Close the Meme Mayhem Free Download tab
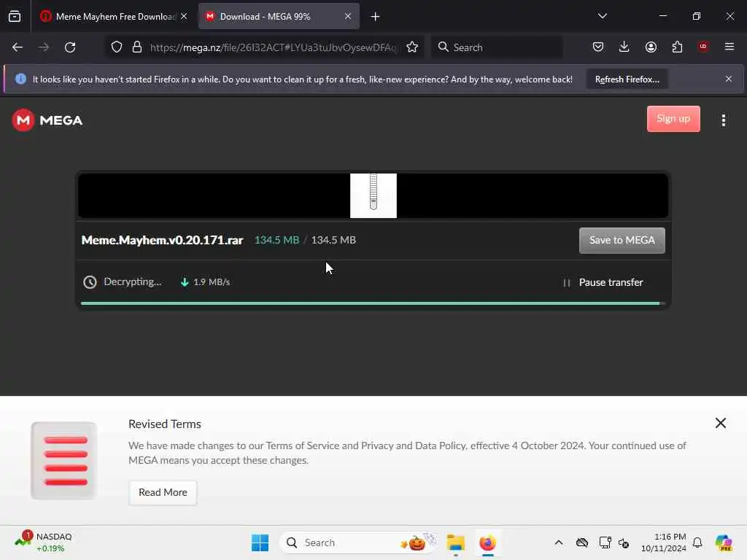The height and width of the screenshot is (560, 747). pyautogui.click(x=184, y=17)
